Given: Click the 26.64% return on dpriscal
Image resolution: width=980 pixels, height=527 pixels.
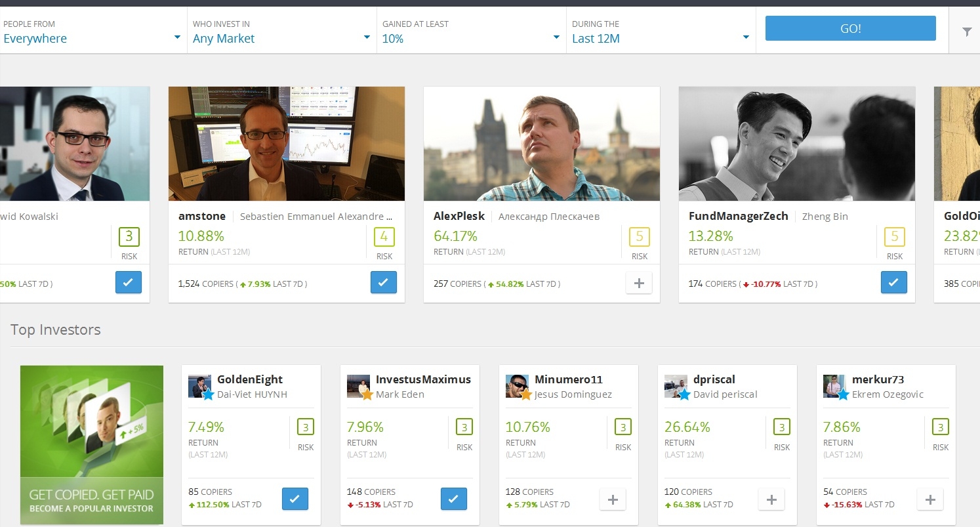Looking at the screenshot, I should coord(687,427).
